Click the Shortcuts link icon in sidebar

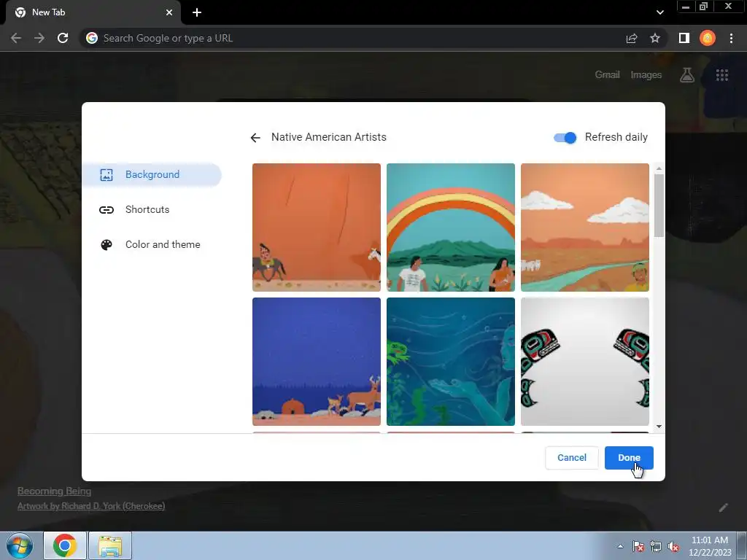click(107, 210)
